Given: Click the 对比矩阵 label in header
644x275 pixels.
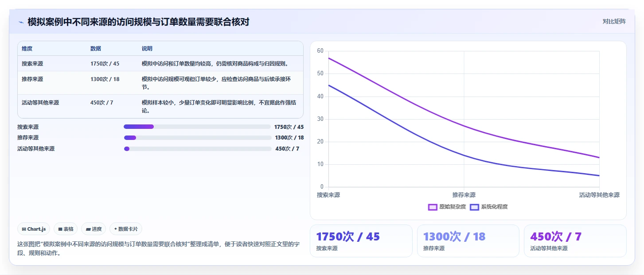Looking at the screenshot, I should click(614, 22).
